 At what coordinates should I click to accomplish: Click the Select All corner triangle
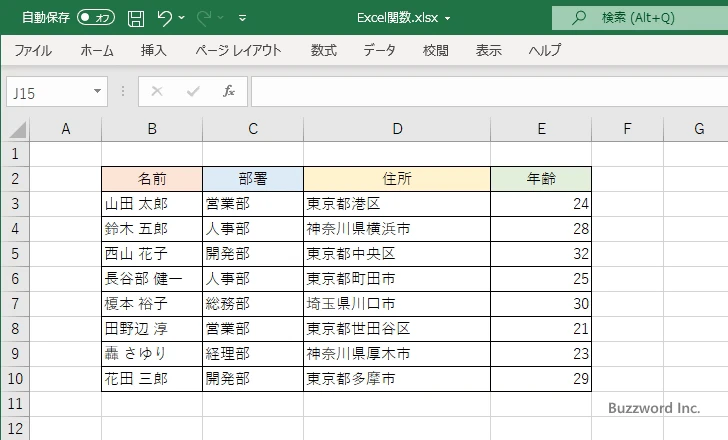(17, 129)
